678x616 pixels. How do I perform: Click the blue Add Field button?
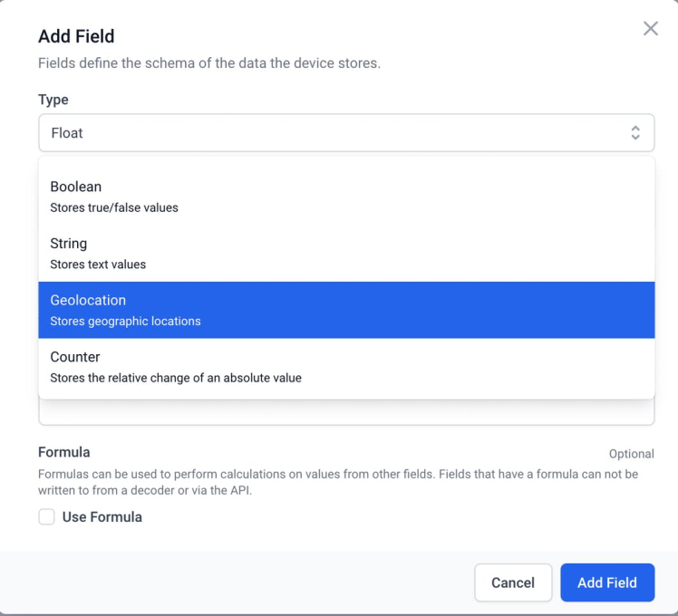[607, 582]
